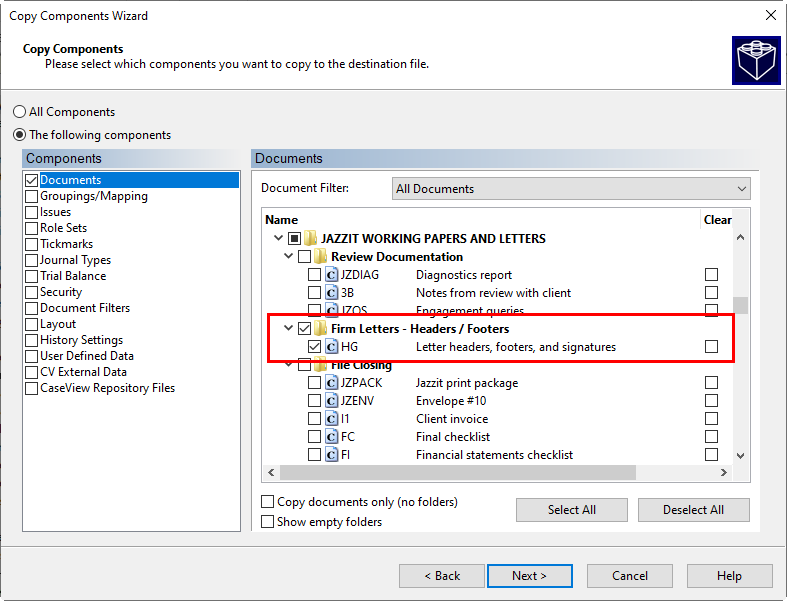Check the Trial Balance component
Viewport: 787px width, 601px height.
31,276
